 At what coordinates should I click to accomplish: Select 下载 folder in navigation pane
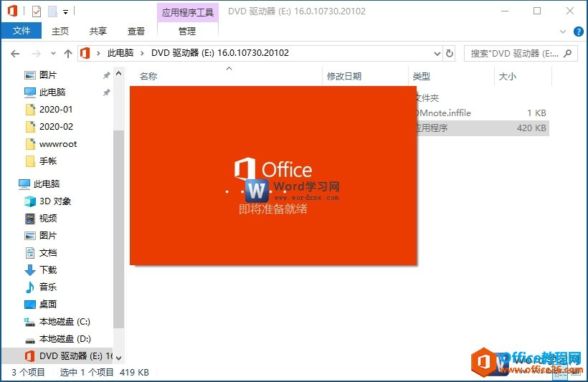tap(47, 270)
